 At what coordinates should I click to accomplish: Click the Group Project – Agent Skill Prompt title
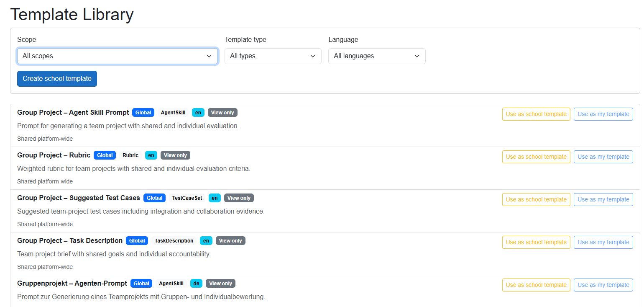(73, 112)
